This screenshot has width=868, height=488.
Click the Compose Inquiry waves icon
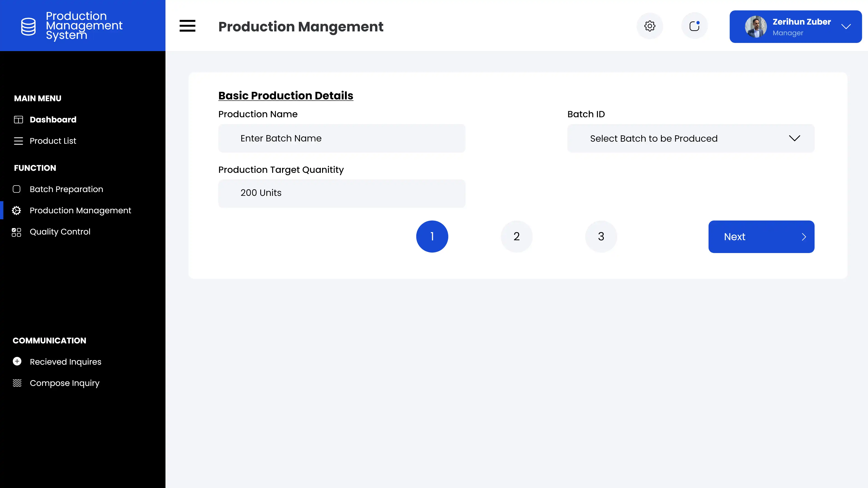[17, 383]
